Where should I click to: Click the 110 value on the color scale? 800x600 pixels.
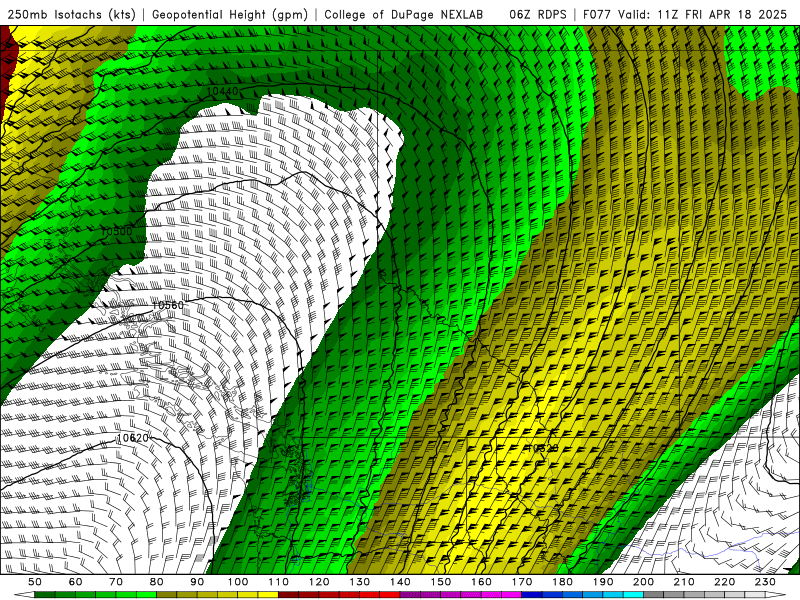[278, 582]
